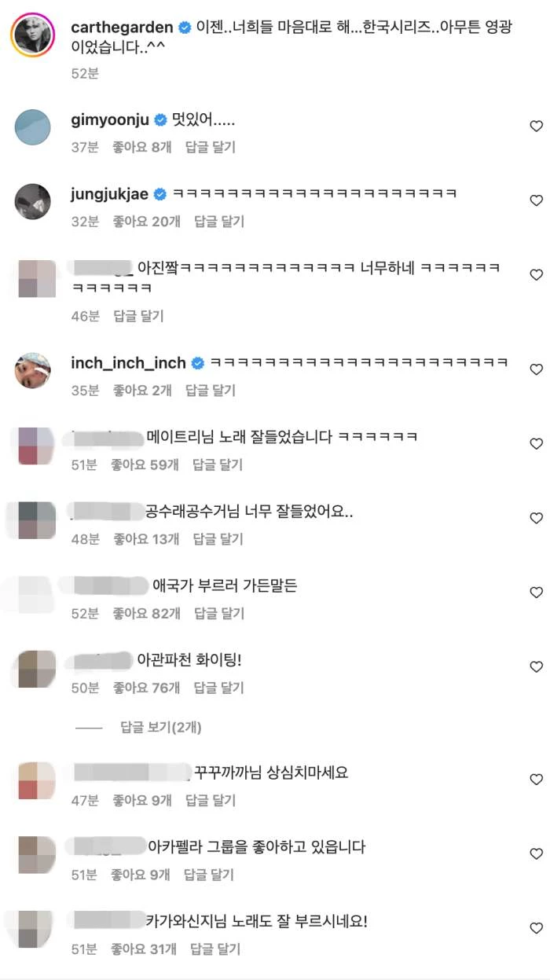Like the 메이트리님 노래 잘들었습니다 comment
Viewport: 550px width, 980px height.
pos(536,444)
